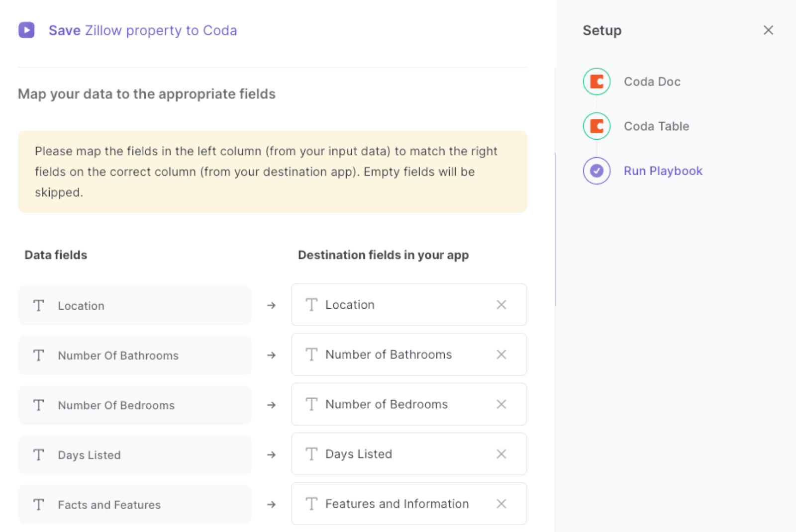Clear the Number of Bedrooms destination mapping

point(501,404)
